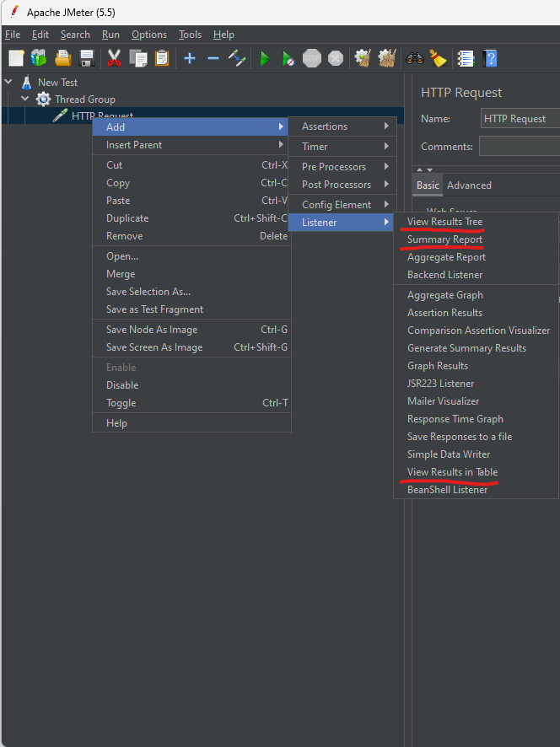Click the Toggle element toolbar icon
This screenshot has width=560, height=747.
tap(237, 59)
